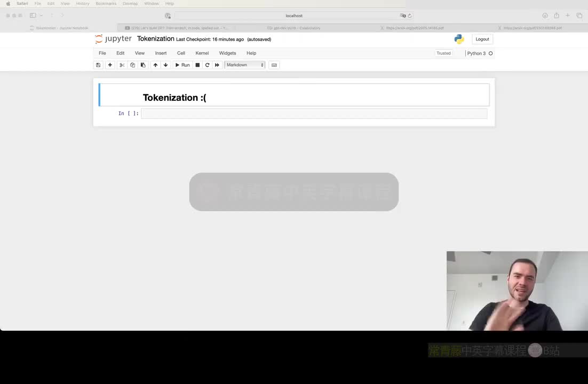Click the localhost address bar

[293, 16]
